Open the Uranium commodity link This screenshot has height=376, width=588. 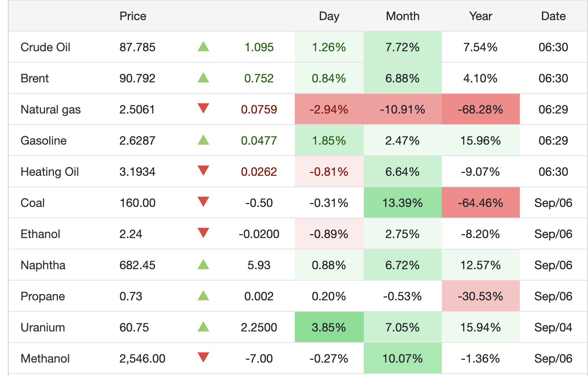click(43, 328)
